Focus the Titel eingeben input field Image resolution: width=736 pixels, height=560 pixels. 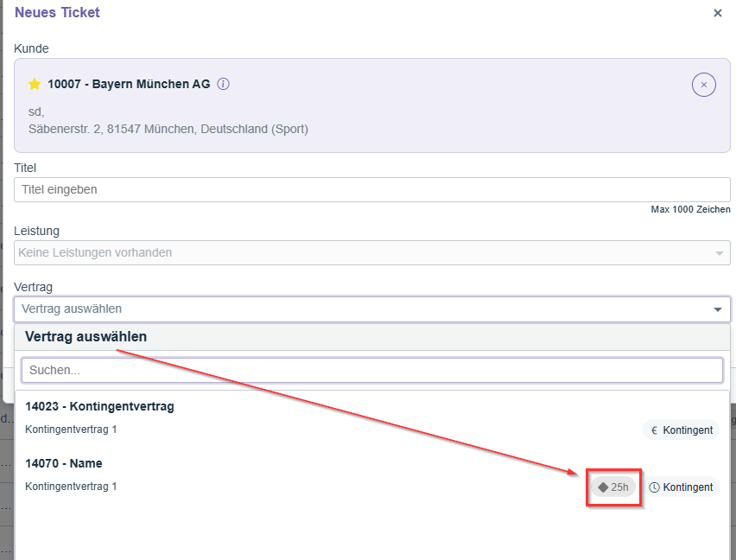click(371, 189)
